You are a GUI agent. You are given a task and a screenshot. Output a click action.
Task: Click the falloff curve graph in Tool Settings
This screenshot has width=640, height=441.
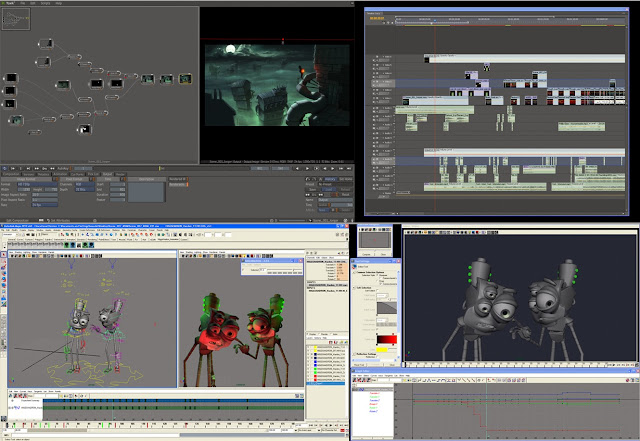click(x=386, y=307)
